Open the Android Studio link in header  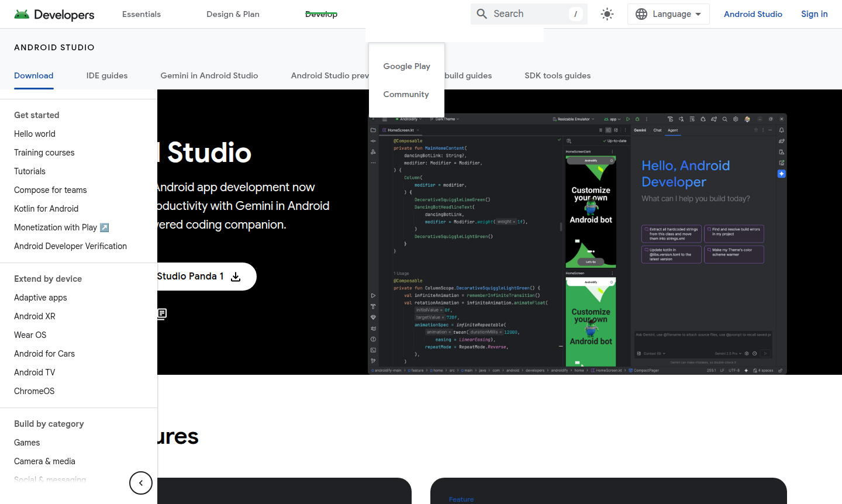753,14
